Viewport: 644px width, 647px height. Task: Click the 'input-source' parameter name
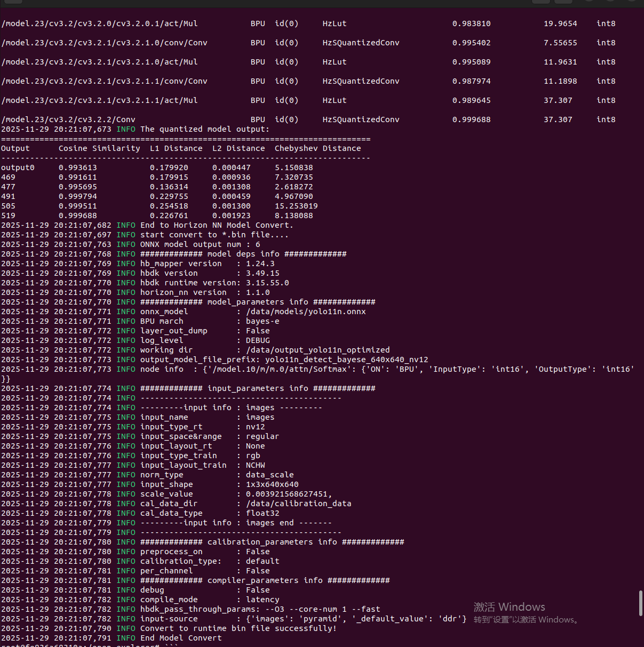point(169,619)
